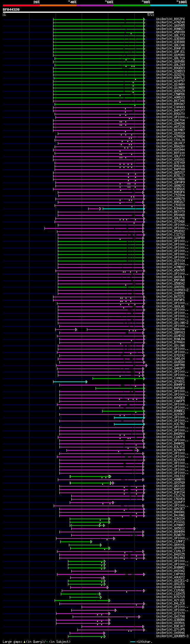Screen dimensions: 190x644
Task: Click the cyan ~100% identity legend segment
Action: click(169, 5)
